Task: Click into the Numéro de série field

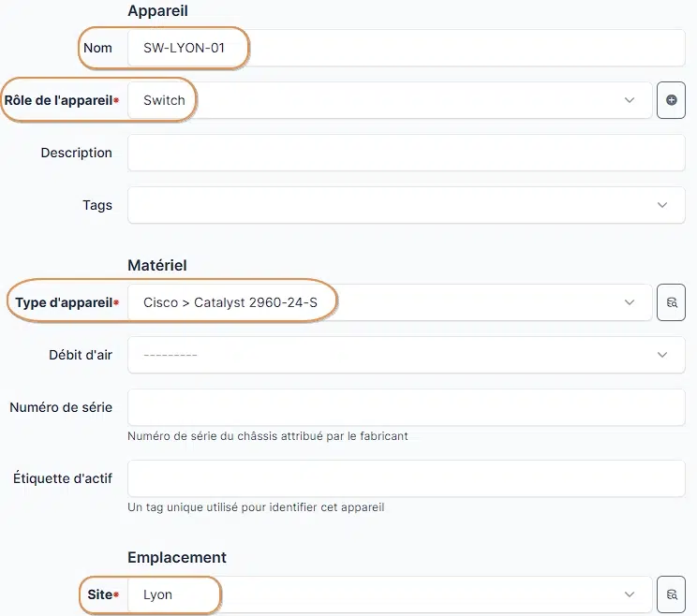Action: click(407, 407)
